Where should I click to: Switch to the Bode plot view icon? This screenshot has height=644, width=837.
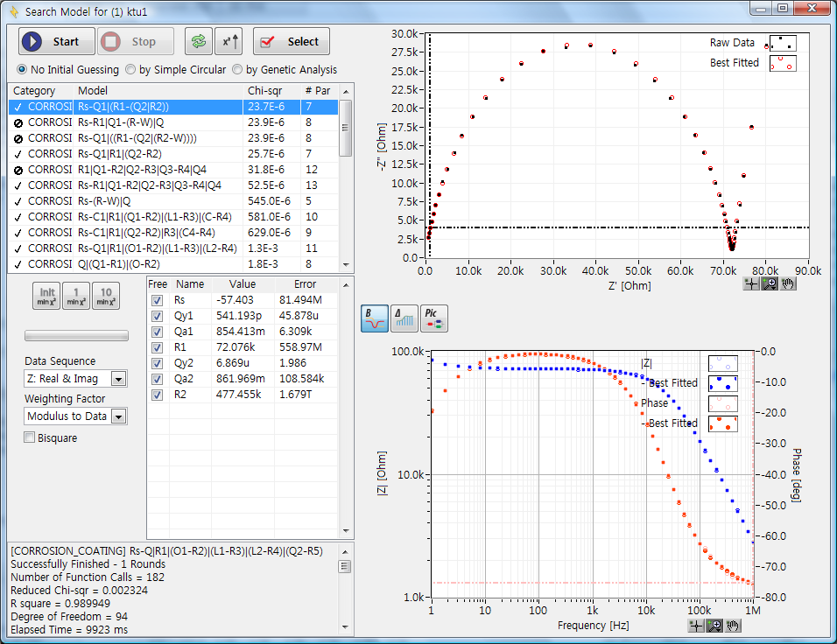(x=375, y=319)
